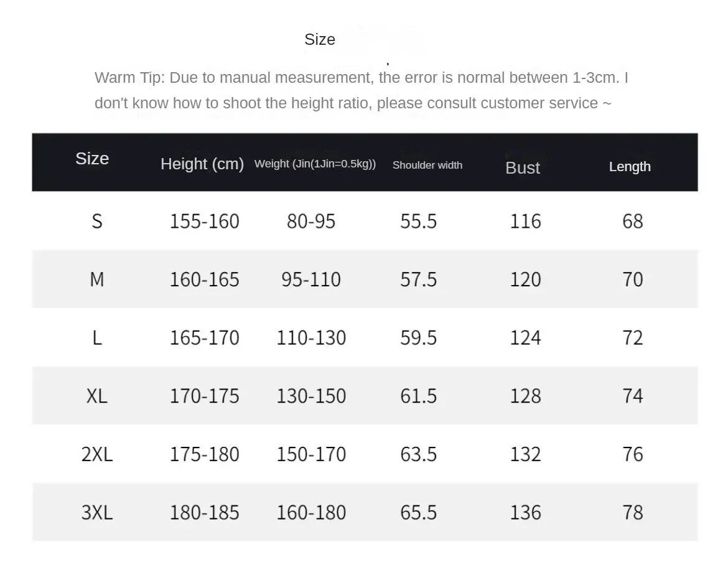
Task: Click the 'Height (cm)' column header
Action: tap(202, 164)
